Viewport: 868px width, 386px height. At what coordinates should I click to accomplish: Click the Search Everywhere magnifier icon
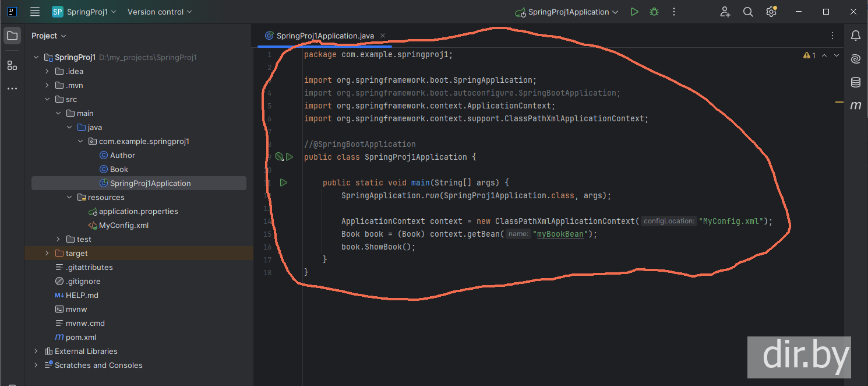(x=748, y=12)
